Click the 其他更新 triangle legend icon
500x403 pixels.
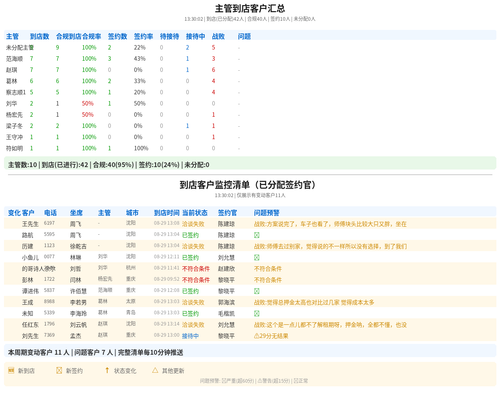(x=155, y=370)
